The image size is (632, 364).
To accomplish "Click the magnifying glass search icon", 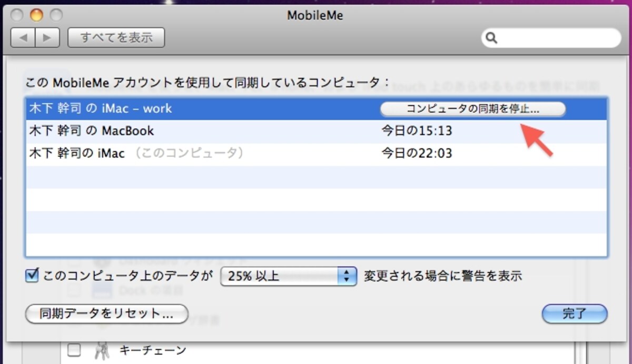I will pyautogui.click(x=492, y=38).
